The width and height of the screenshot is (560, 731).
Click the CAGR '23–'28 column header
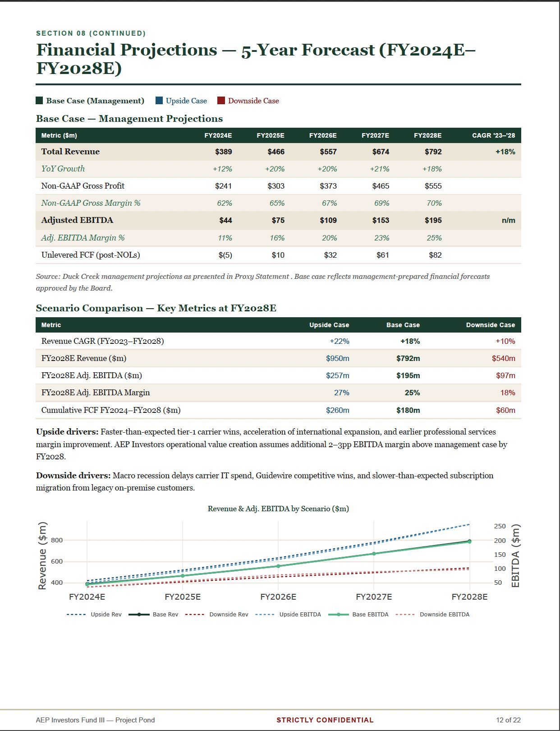point(493,135)
